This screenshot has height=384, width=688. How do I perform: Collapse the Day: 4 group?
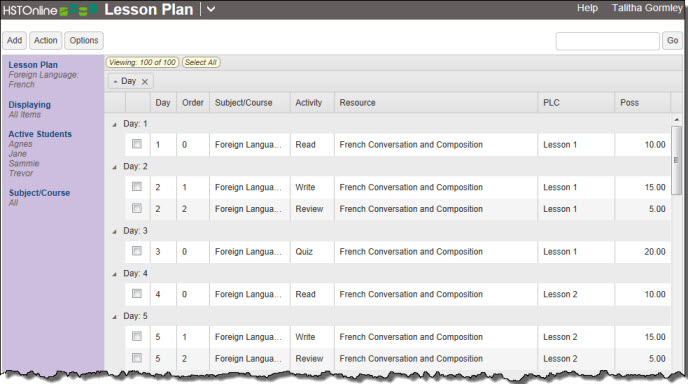[115, 274]
